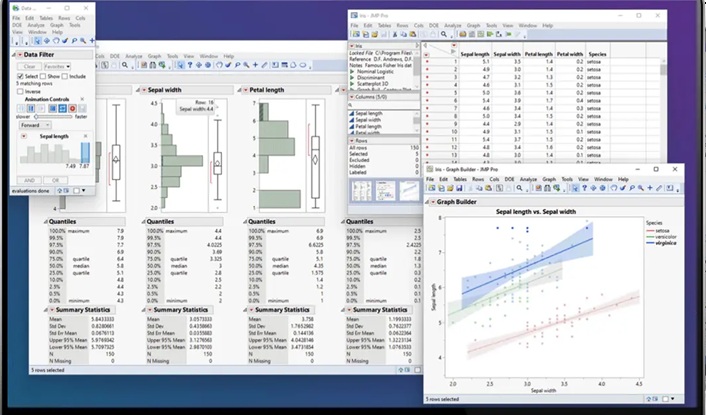The width and height of the screenshot is (706, 415).
Task: Click the OR button in Data Filter
Action: [55, 180]
